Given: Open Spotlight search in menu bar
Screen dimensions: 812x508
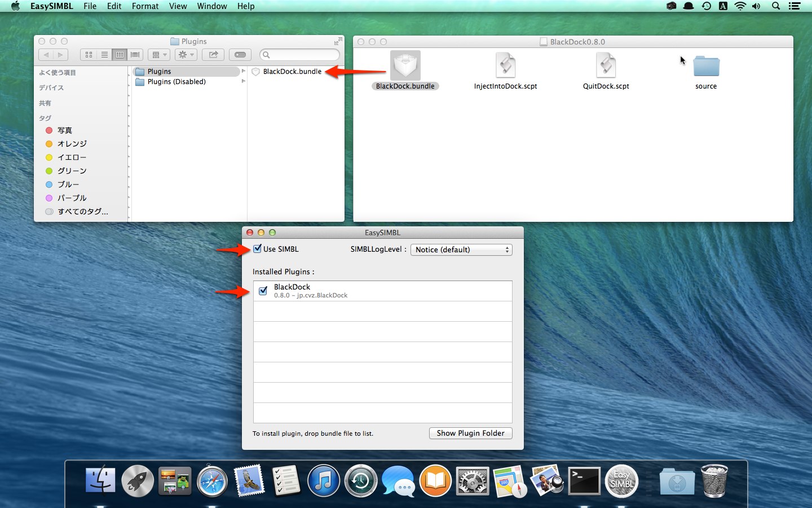Looking at the screenshot, I should [776, 6].
